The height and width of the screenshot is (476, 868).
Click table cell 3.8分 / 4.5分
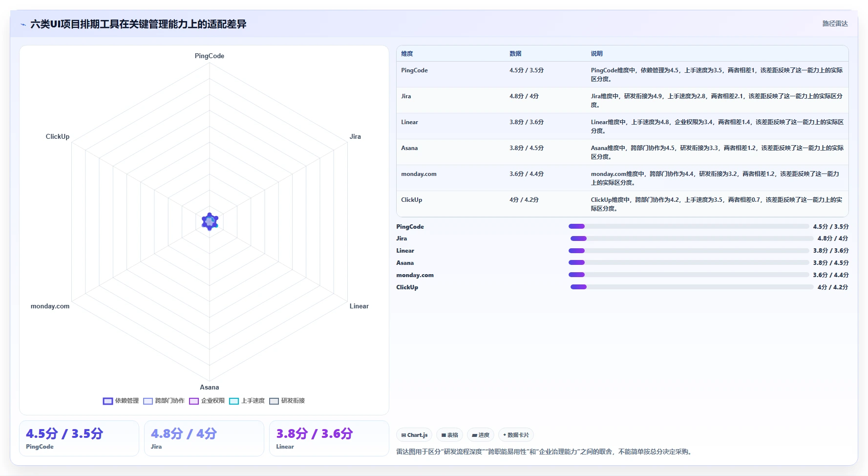(527, 148)
